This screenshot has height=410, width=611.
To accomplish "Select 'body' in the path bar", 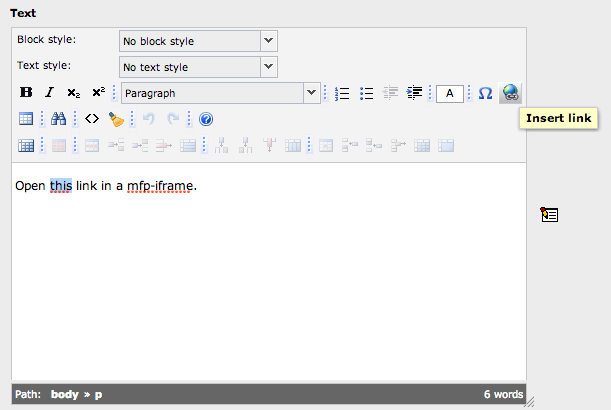I will [65, 394].
